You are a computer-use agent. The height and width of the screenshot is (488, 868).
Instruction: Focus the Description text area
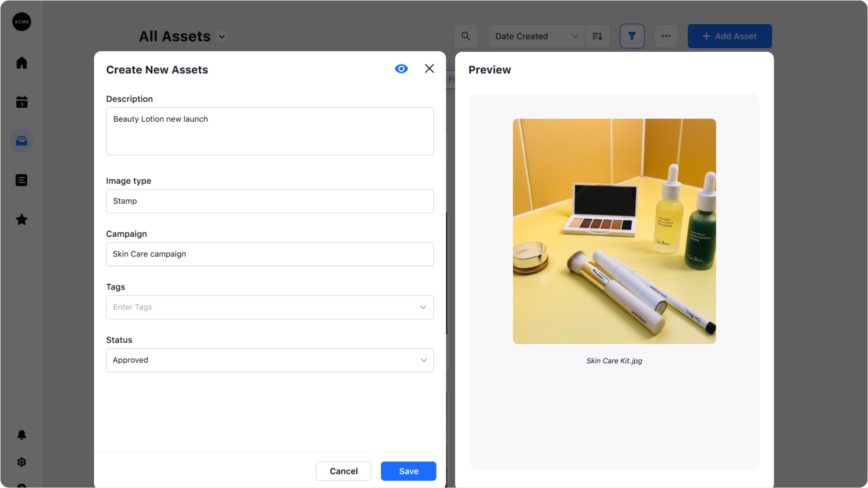pos(270,131)
